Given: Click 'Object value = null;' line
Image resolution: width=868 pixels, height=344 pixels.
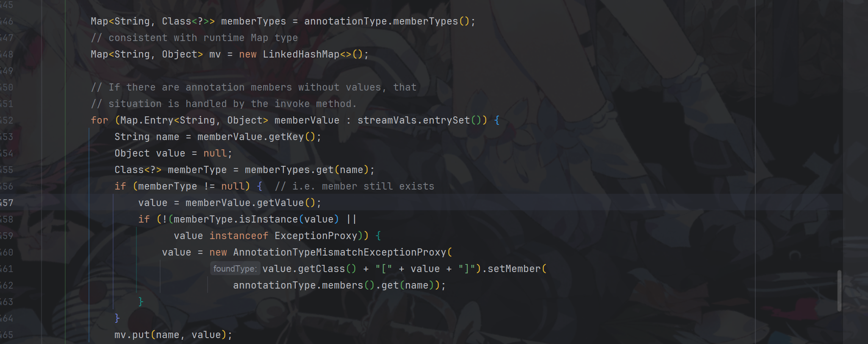Looking at the screenshot, I should coord(173,153).
